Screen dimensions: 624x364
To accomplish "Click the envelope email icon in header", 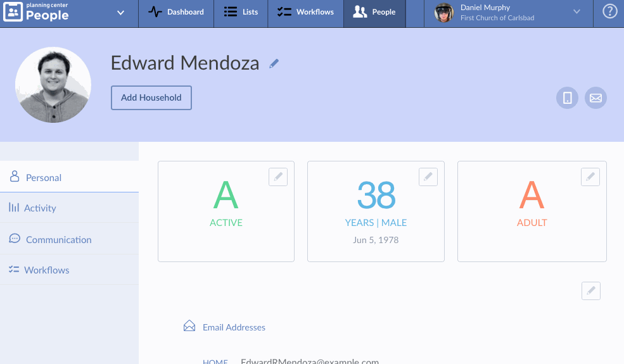I will (x=595, y=98).
